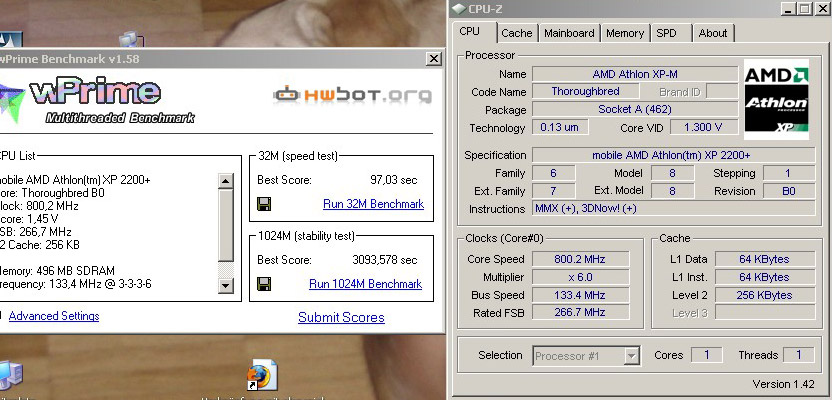Click 'L2 Cache: 256 KB' line in wPrime
Viewport: 832px width, 400px height.
pyautogui.click(x=40, y=245)
